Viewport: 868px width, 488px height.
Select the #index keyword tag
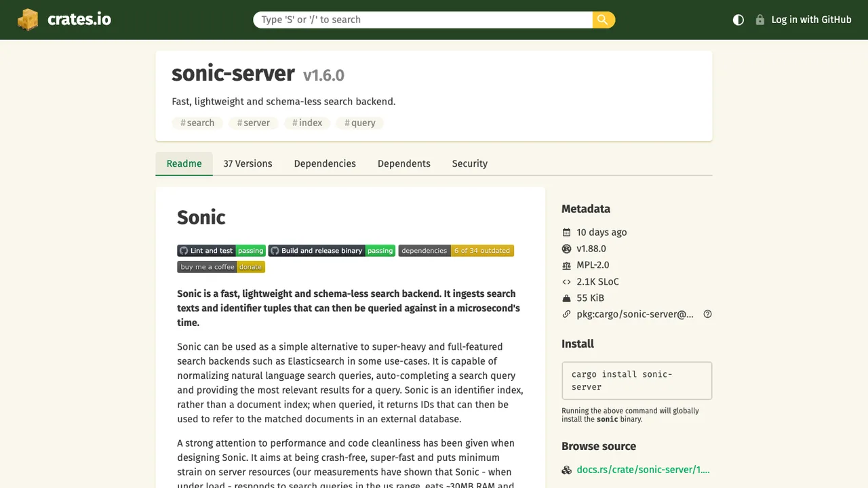pos(307,123)
